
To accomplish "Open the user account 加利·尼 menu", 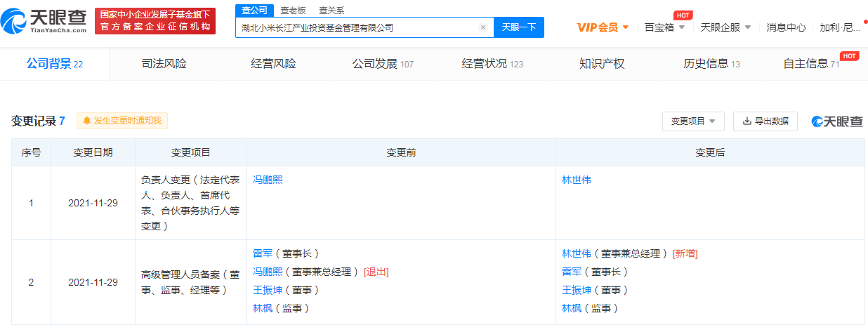I will point(841,27).
